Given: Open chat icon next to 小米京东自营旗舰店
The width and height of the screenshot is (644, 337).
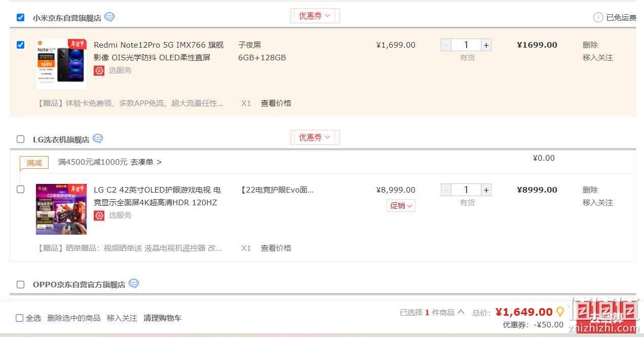Looking at the screenshot, I should [x=109, y=17].
